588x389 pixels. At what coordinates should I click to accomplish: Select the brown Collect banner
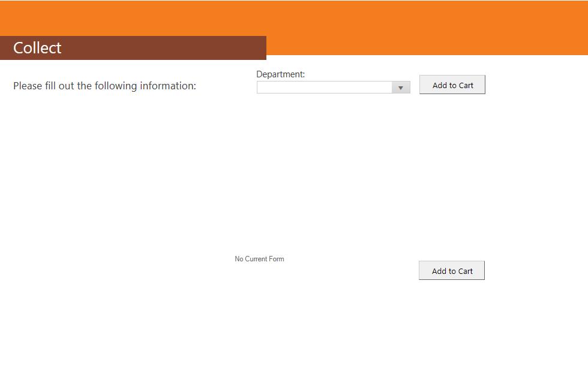tap(132, 48)
